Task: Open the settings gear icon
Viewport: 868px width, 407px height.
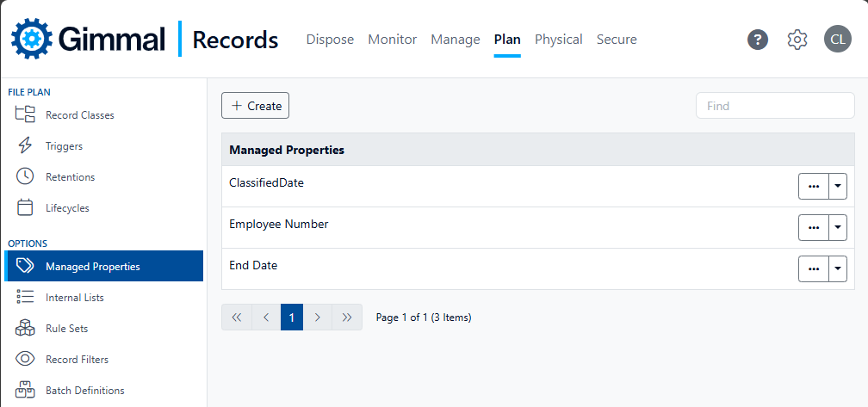Action: click(x=797, y=40)
